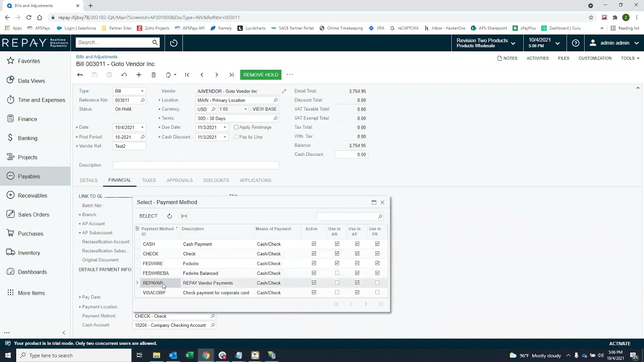Open the Purchases workspace
The width and height of the screenshot is (644, 362).
point(30,234)
